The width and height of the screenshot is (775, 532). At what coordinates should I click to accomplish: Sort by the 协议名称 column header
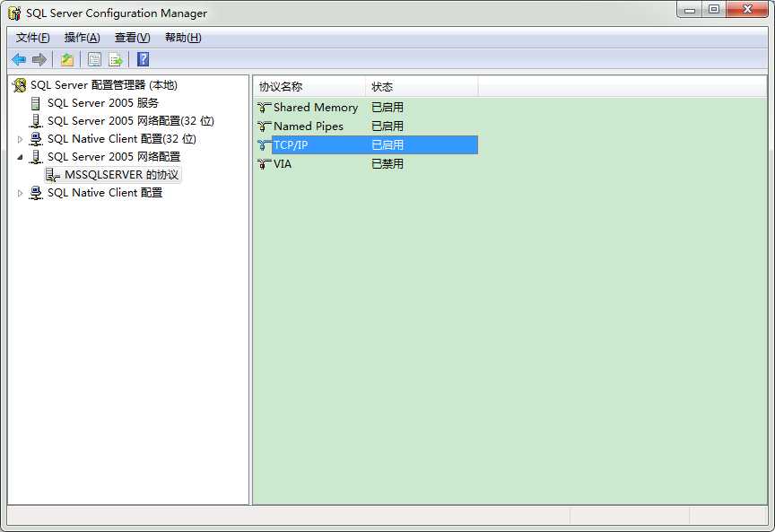pyautogui.click(x=309, y=87)
